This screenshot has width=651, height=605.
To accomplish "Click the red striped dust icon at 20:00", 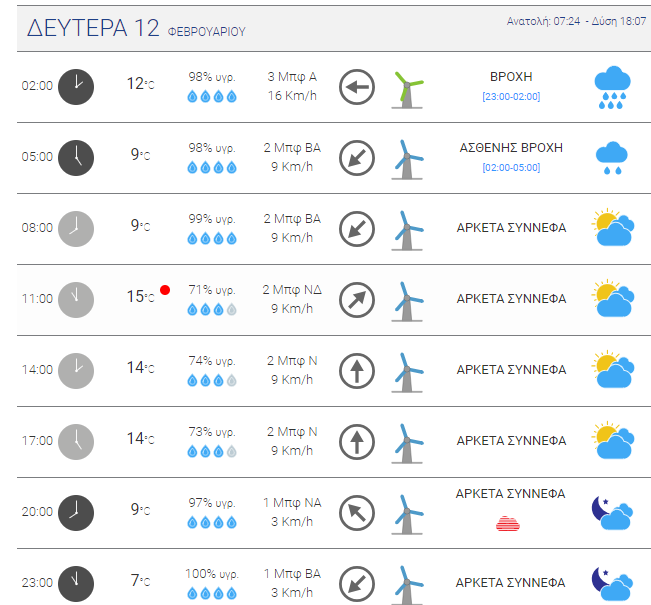I will pyautogui.click(x=510, y=523).
